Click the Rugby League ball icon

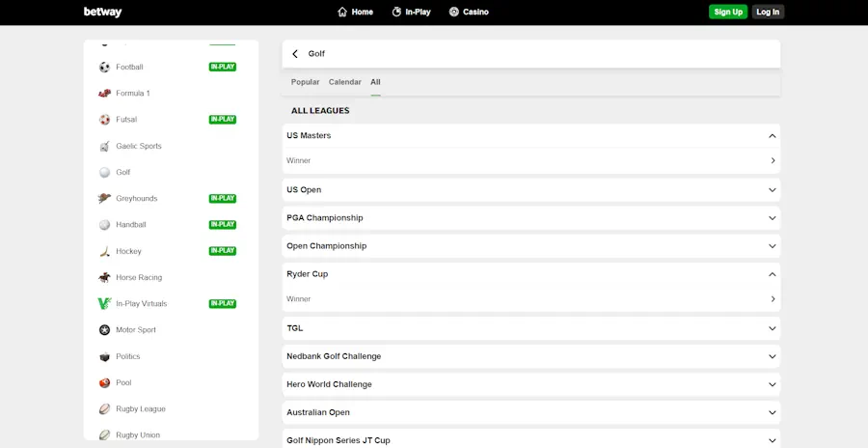pos(104,409)
